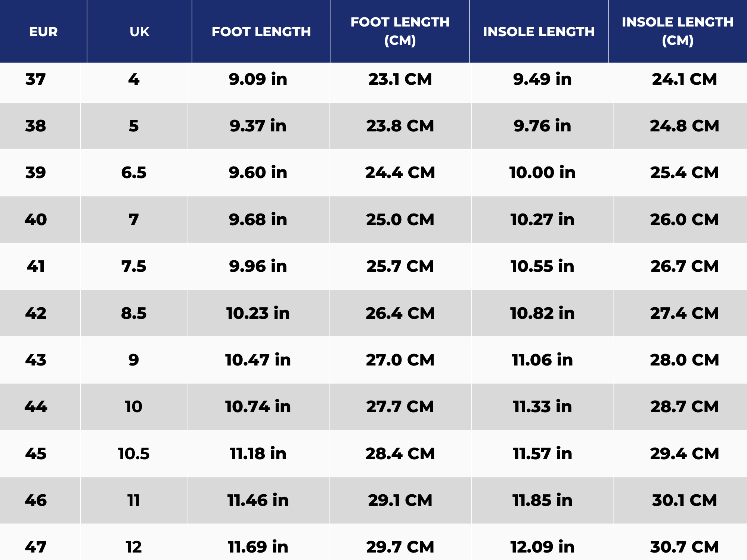
Task: Select the UK size 6.5 cell
Action: coord(134,172)
